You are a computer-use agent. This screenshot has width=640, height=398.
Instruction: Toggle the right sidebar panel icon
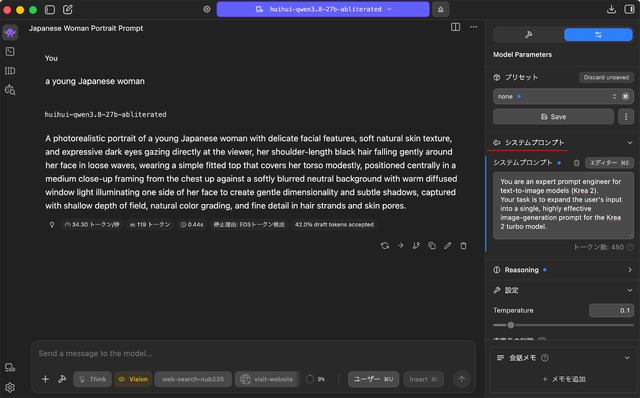(629, 9)
